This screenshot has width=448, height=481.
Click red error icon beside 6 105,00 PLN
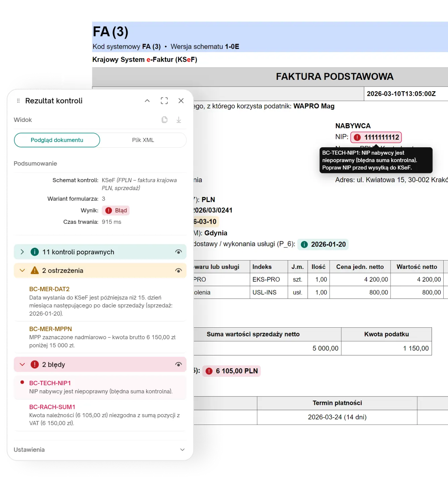pos(209,371)
